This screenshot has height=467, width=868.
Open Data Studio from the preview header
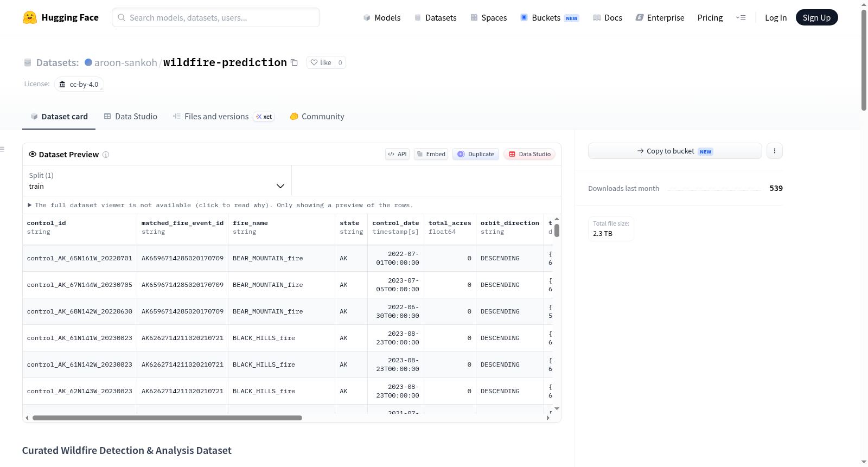pos(529,154)
